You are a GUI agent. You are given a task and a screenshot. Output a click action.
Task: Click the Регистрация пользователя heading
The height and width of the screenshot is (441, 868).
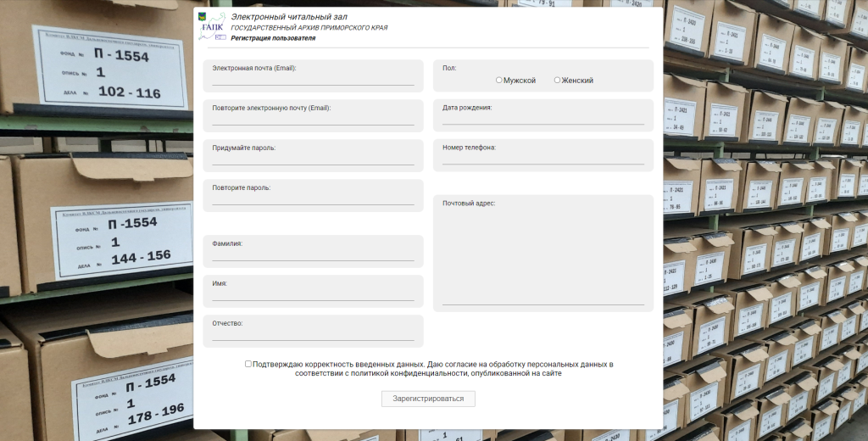[x=273, y=38]
